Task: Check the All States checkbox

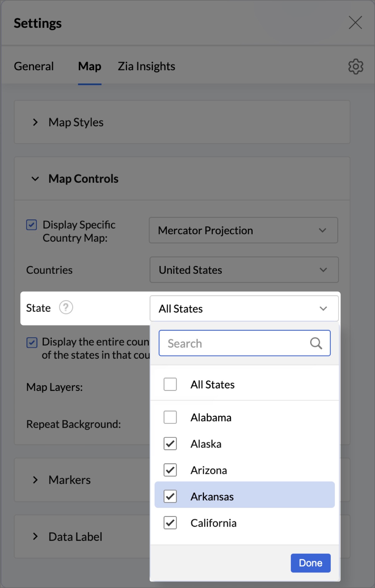Action: (x=170, y=384)
